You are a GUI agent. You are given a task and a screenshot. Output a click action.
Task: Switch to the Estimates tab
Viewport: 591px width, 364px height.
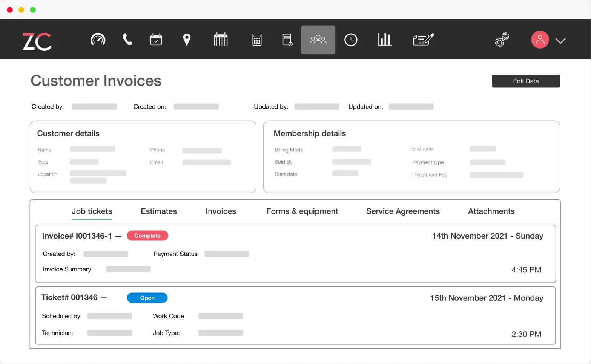[x=159, y=211]
